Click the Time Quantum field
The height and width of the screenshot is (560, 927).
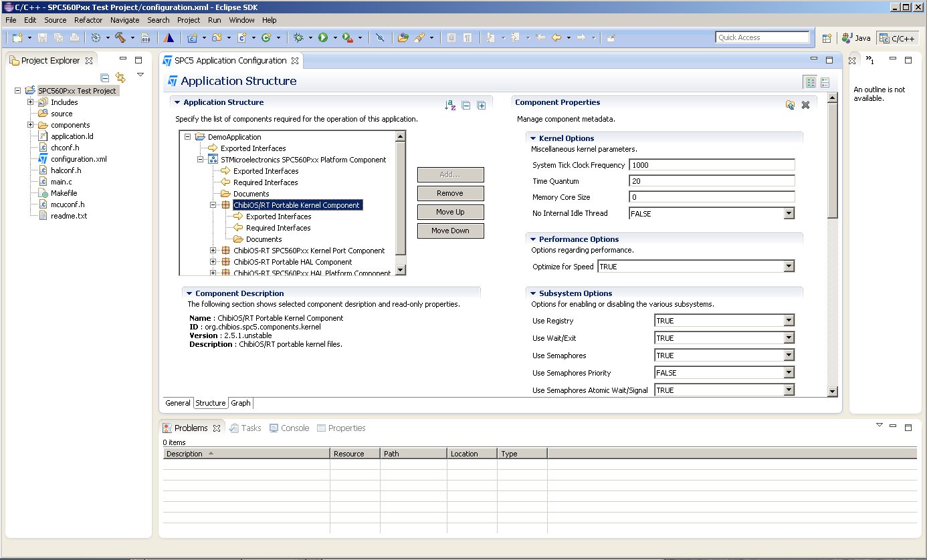coord(712,181)
